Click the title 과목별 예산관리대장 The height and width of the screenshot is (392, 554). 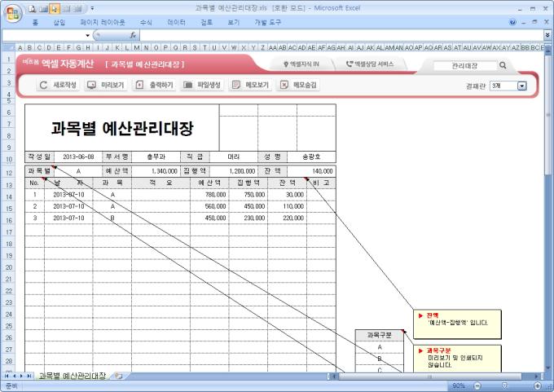[122, 128]
